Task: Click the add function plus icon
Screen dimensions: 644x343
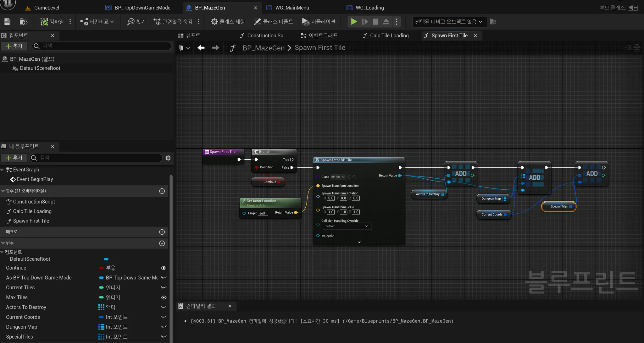Action: tap(162, 191)
